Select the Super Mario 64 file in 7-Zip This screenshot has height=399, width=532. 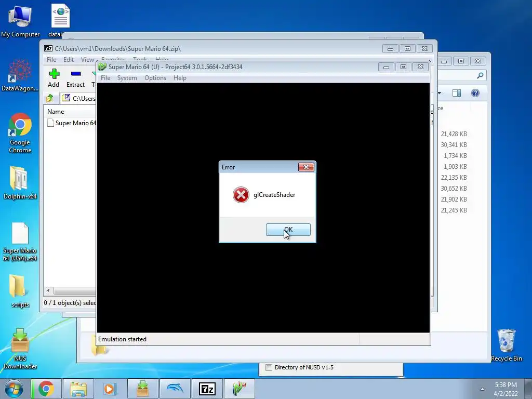(x=72, y=123)
